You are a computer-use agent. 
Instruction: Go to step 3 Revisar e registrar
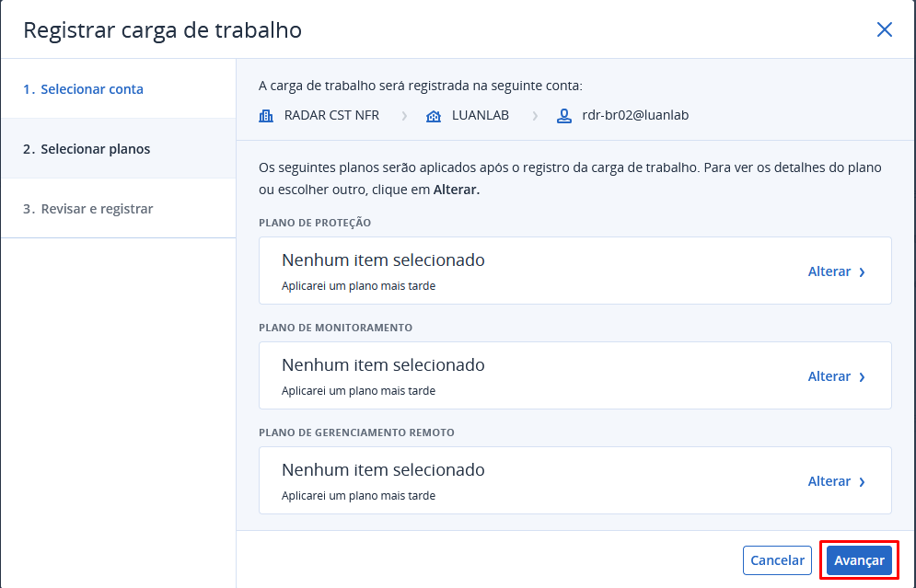[87, 209]
